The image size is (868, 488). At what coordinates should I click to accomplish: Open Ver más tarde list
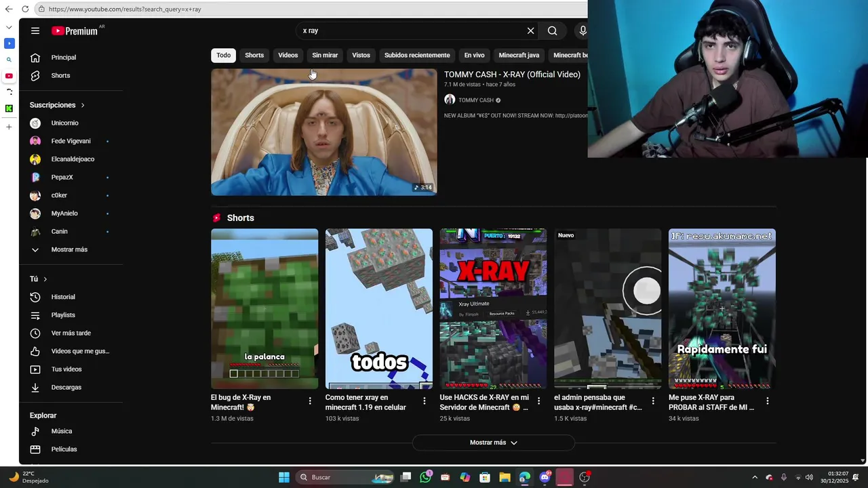(x=71, y=333)
